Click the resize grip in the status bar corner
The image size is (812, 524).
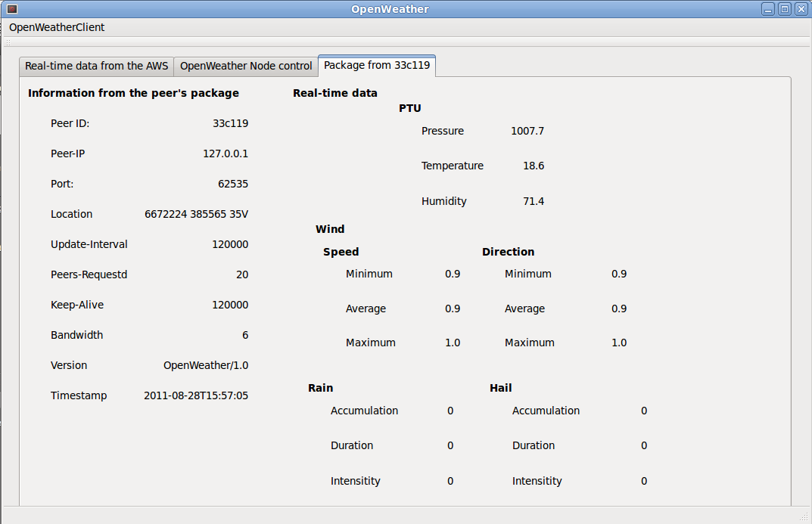click(x=804, y=516)
